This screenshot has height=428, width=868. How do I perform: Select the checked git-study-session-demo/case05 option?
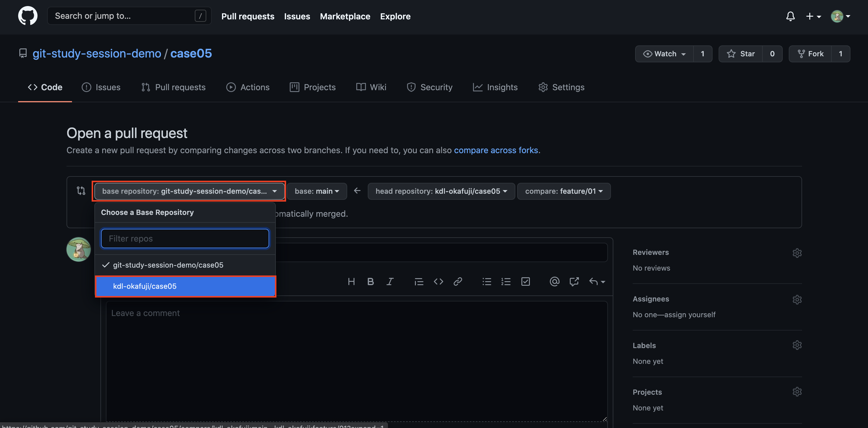pyautogui.click(x=168, y=265)
